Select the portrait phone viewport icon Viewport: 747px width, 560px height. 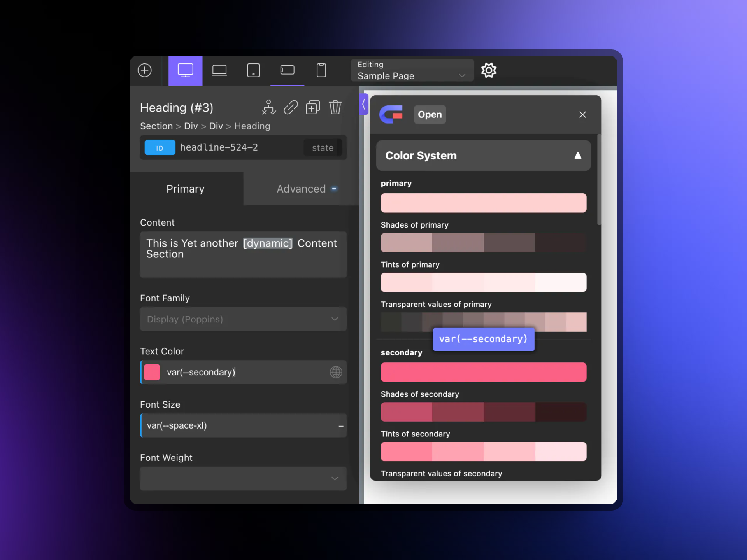click(321, 70)
